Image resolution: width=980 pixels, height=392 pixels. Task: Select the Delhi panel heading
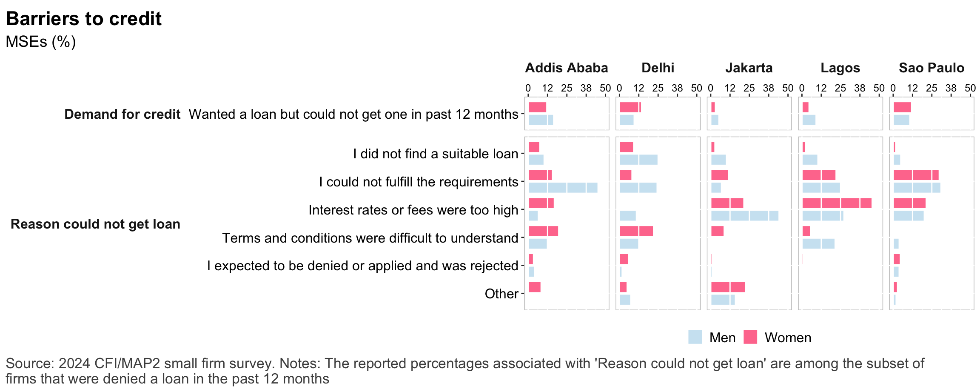tap(658, 68)
